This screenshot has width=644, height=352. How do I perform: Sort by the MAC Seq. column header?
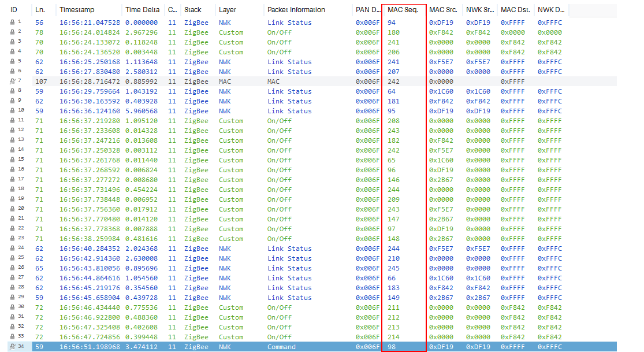click(x=403, y=10)
